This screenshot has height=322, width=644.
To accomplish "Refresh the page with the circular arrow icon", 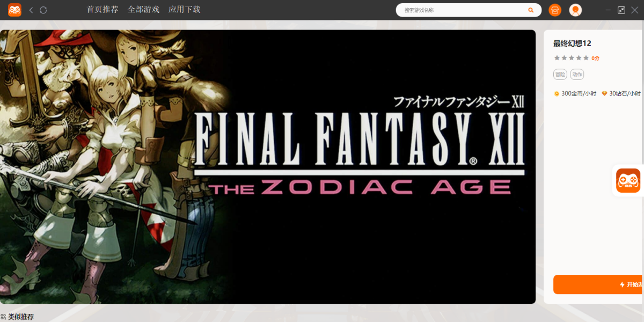I will click(43, 10).
